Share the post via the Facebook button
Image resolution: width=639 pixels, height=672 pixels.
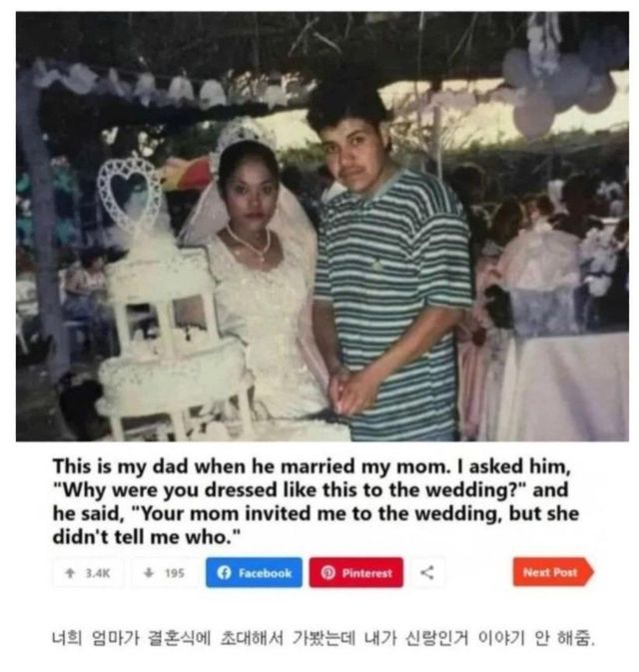pos(254,572)
